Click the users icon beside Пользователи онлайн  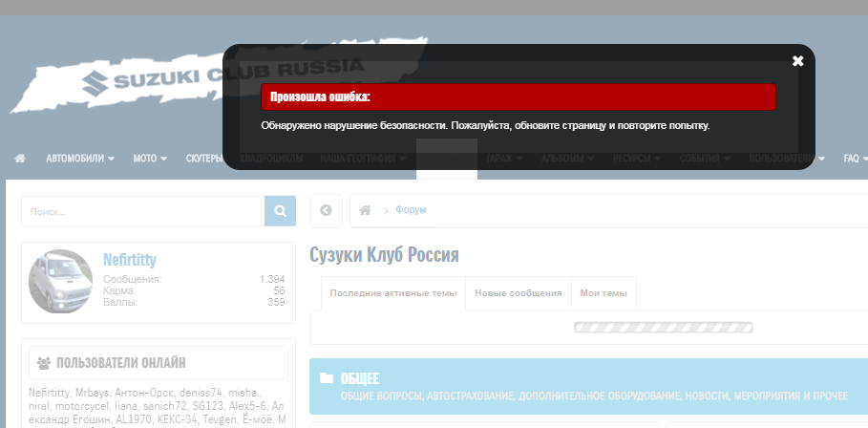click(x=44, y=363)
